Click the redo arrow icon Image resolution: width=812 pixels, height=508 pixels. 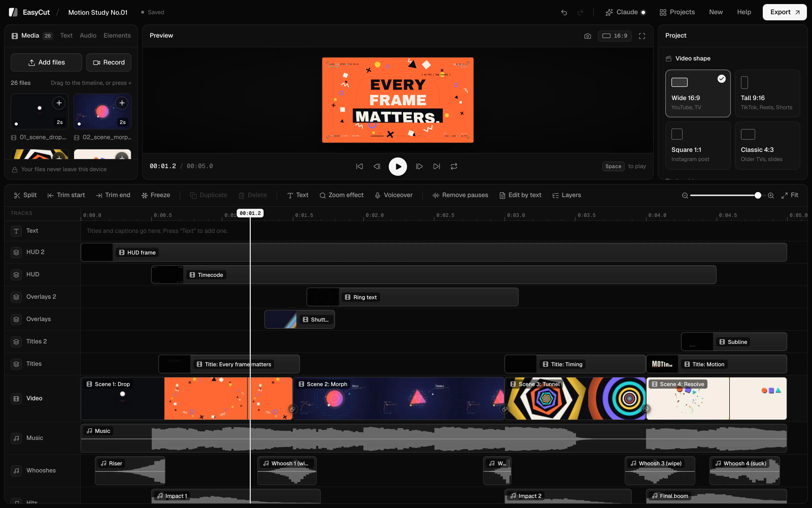click(580, 12)
